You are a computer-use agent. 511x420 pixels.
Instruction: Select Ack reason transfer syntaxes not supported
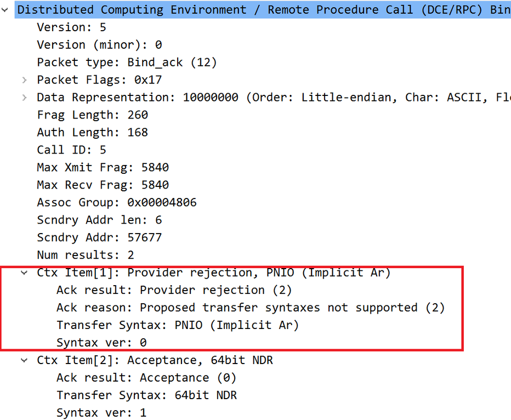click(250, 308)
